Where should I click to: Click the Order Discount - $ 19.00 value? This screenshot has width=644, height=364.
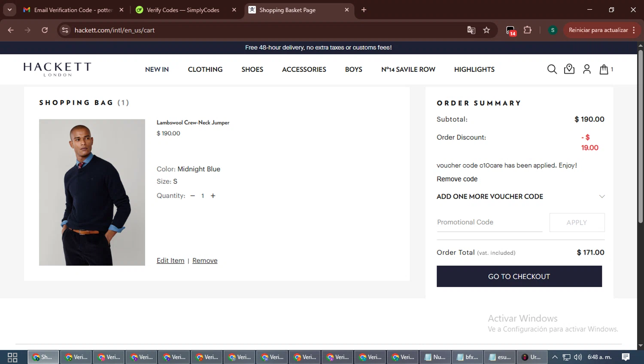590,142
